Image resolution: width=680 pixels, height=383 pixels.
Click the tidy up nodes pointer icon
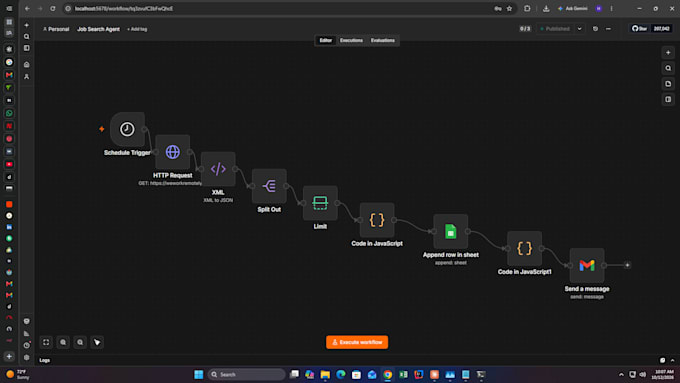tap(97, 342)
